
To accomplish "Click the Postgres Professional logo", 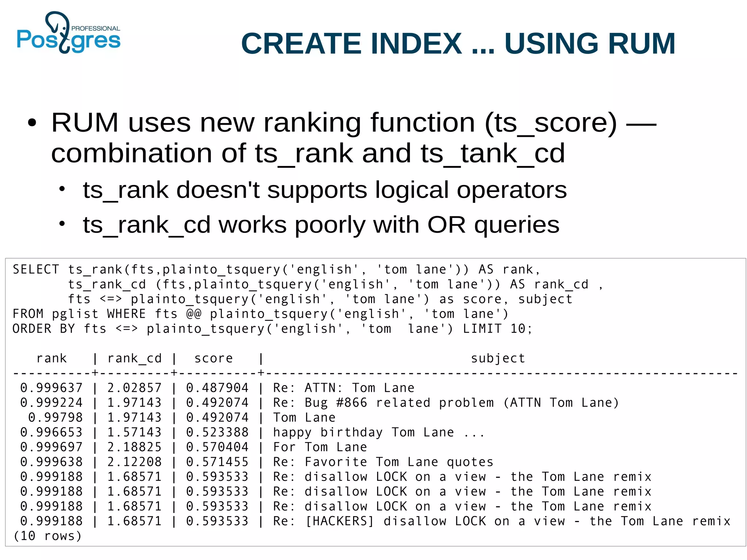I will click(68, 32).
